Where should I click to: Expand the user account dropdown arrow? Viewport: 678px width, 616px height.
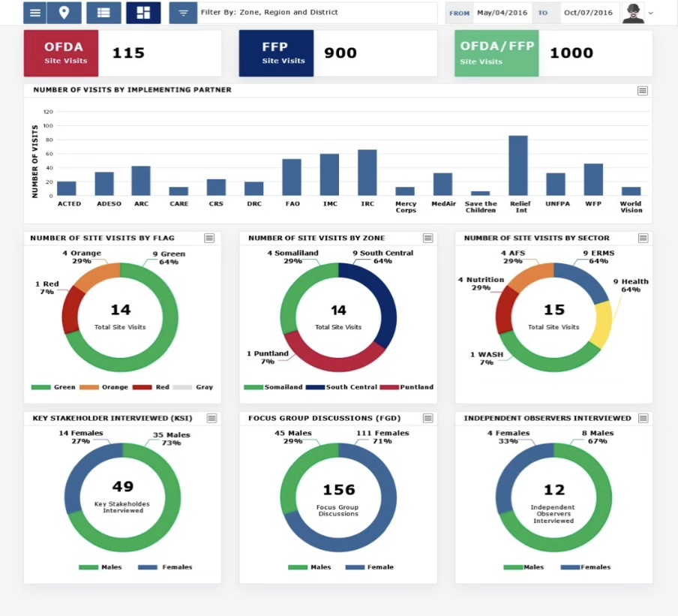click(x=650, y=13)
